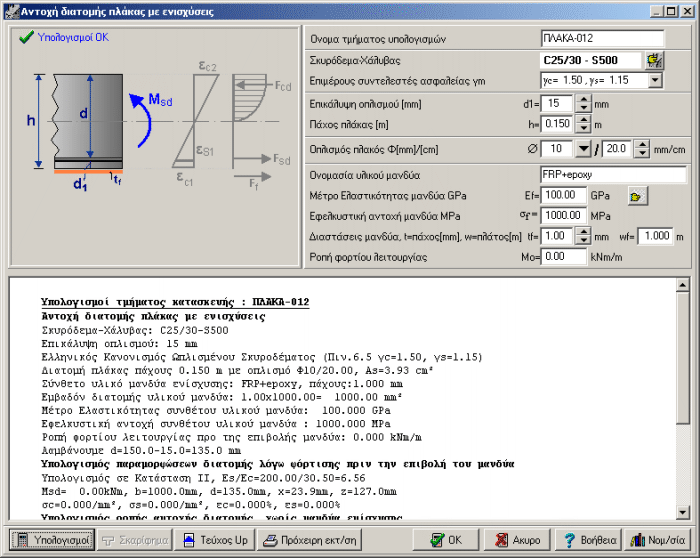Increase jacket thickness tf value

pos(583,232)
